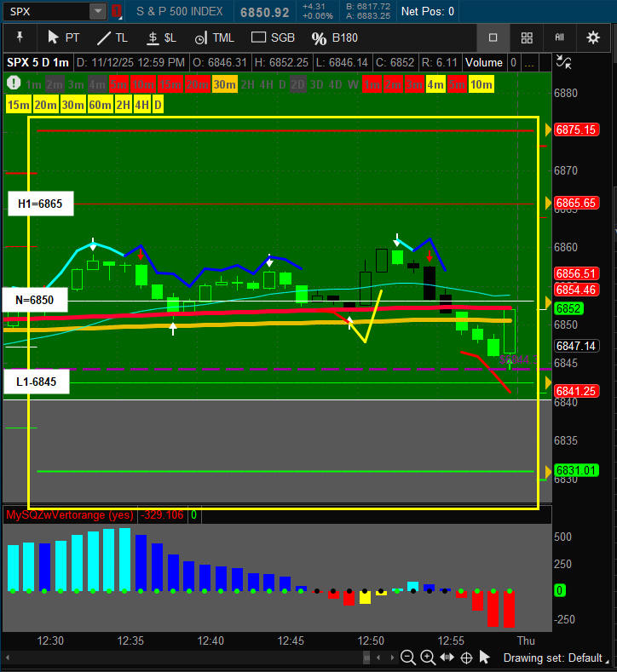
Task: Click the MySQZwVertorange study label
Action: [x=69, y=514]
